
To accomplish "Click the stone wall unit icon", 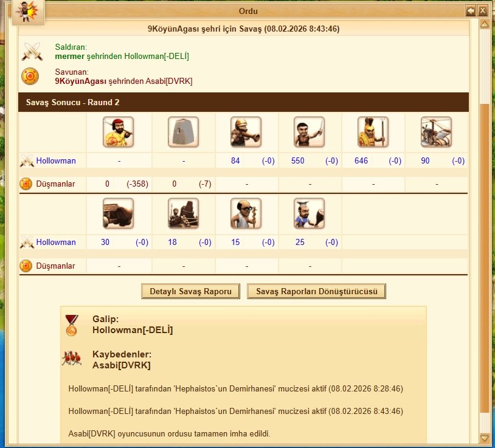I will [x=184, y=132].
